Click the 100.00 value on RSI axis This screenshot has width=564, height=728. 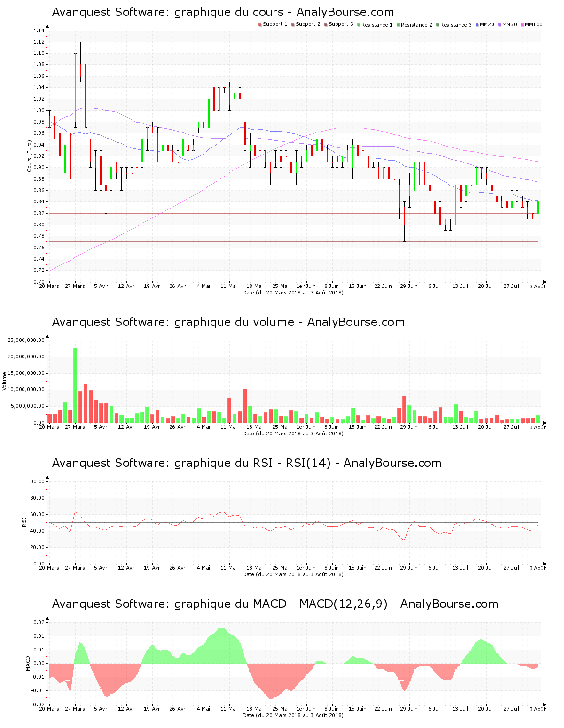36,481
